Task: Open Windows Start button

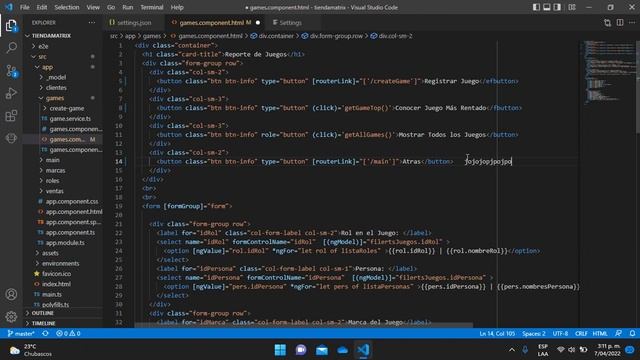Action: 280,350
